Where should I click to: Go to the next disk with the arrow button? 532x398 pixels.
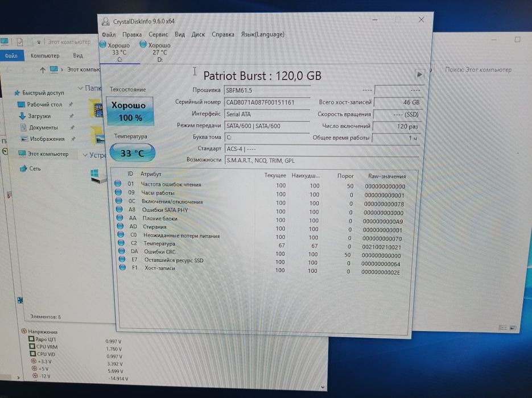tap(419, 74)
